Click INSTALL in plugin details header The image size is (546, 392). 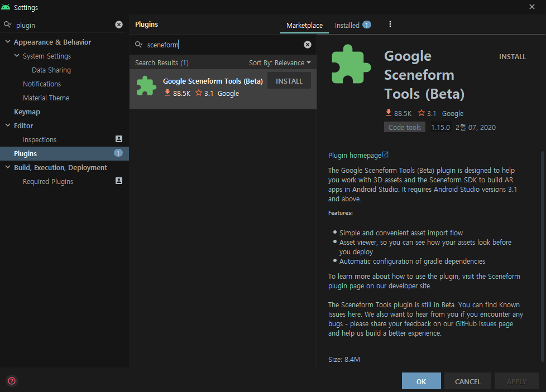(x=512, y=56)
